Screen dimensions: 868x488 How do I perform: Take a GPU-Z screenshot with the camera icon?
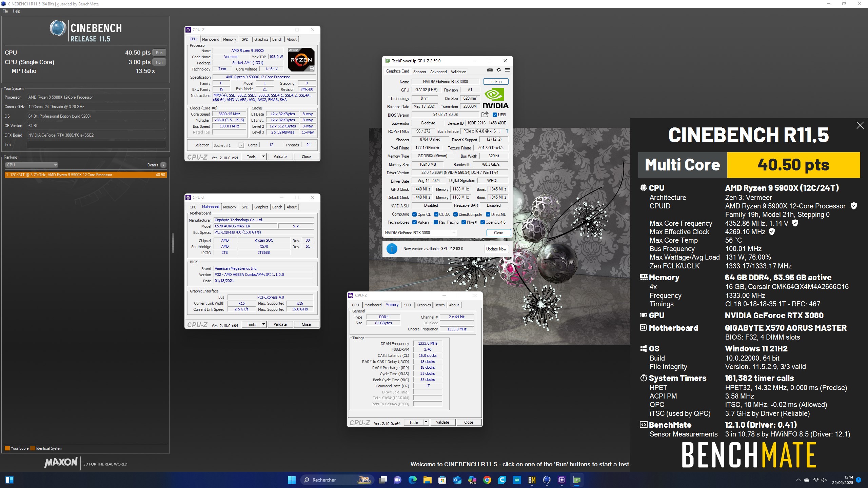490,70
